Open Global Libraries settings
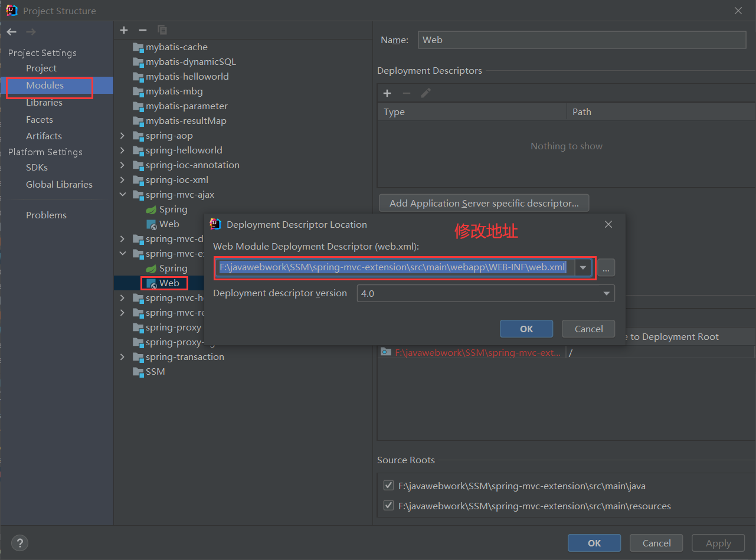This screenshot has height=560, width=756. tap(59, 185)
